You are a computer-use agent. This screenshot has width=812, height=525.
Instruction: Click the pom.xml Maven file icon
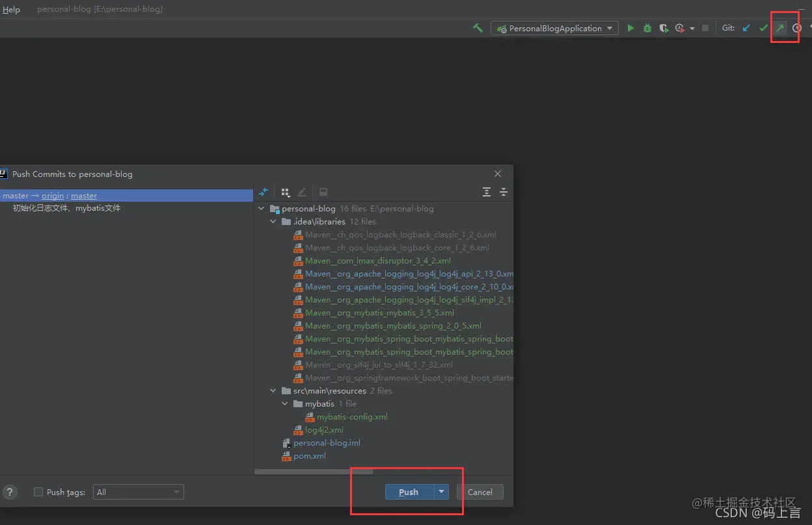[286, 456]
